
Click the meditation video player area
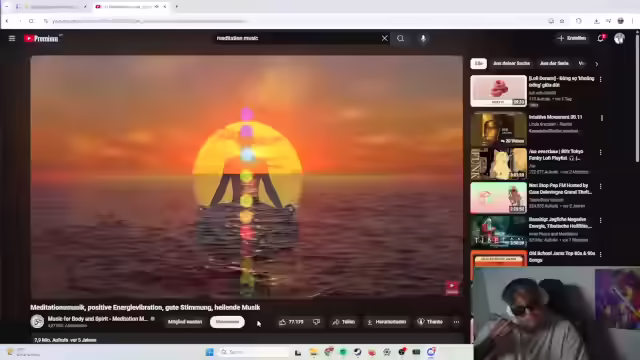[x=247, y=177]
